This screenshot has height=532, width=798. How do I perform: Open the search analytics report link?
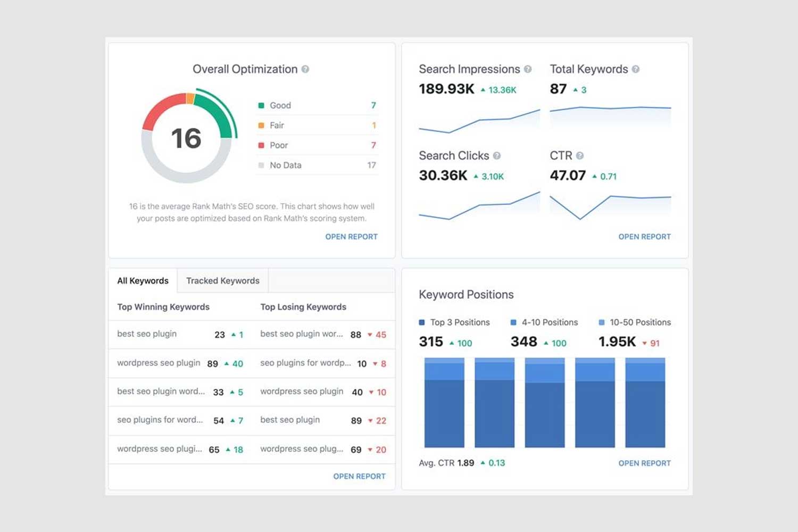click(x=644, y=237)
